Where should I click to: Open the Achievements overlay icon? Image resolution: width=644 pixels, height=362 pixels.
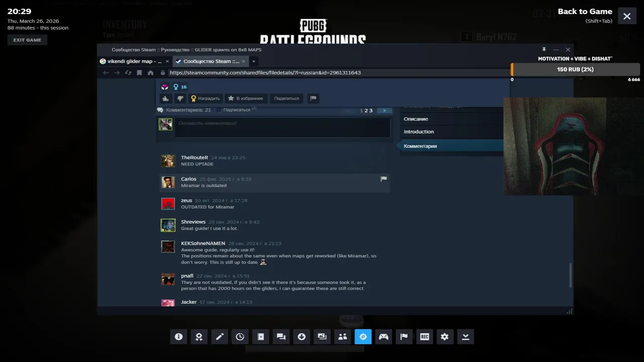(199, 337)
